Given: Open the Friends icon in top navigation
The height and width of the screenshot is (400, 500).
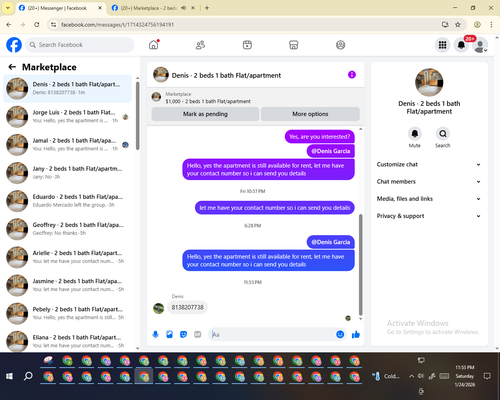Looking at the screenshot, I should pos(200,45).
